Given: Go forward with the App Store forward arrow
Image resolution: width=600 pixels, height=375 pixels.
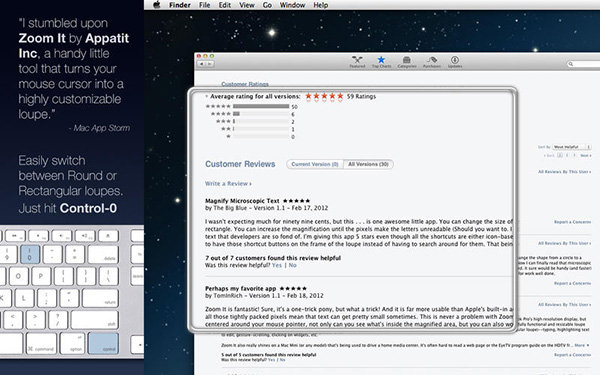Looking at the screenshot, I should point(209,64).
